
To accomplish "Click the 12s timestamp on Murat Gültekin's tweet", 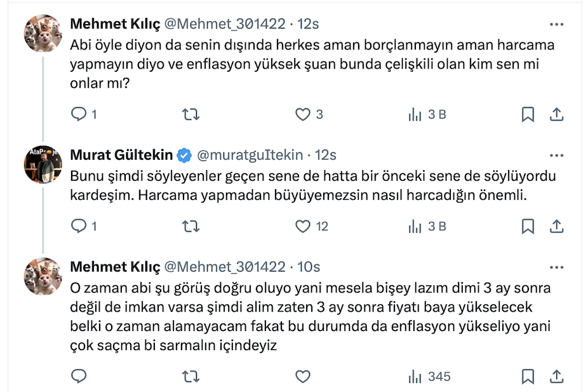I will tap(325, 155).
